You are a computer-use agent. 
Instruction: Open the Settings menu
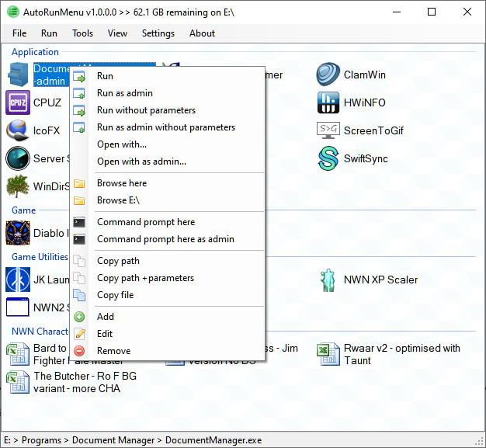tap(158, 33)
